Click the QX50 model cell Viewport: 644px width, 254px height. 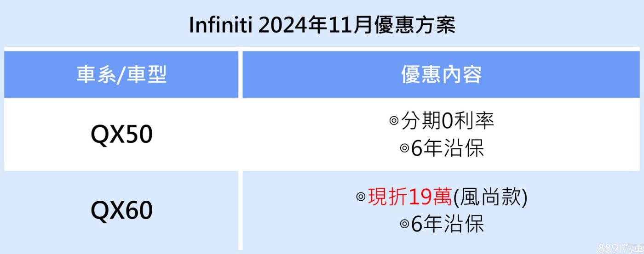point(121,135)
